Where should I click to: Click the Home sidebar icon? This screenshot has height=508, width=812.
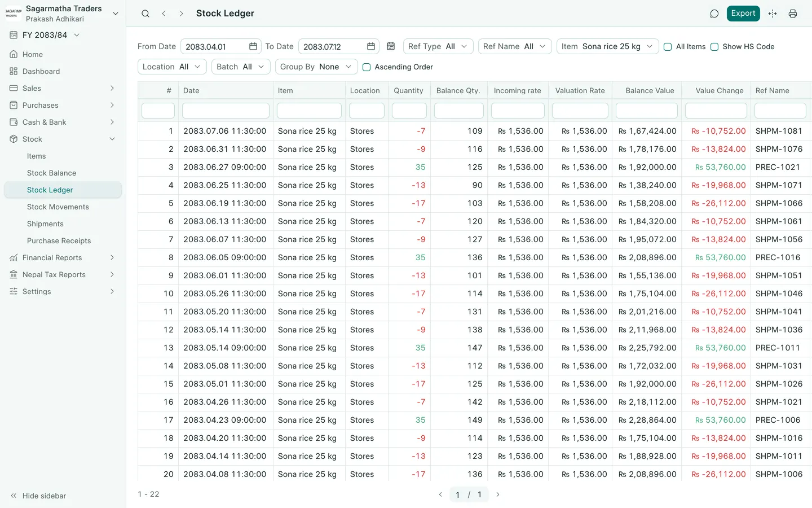pyautogui.click(x=14, y=54)
